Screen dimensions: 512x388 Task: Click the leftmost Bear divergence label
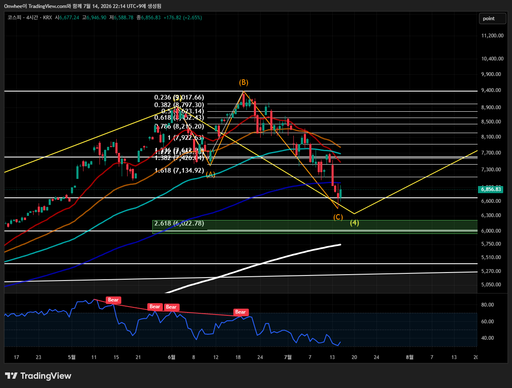pyautogui.click(x=113, y=300)
